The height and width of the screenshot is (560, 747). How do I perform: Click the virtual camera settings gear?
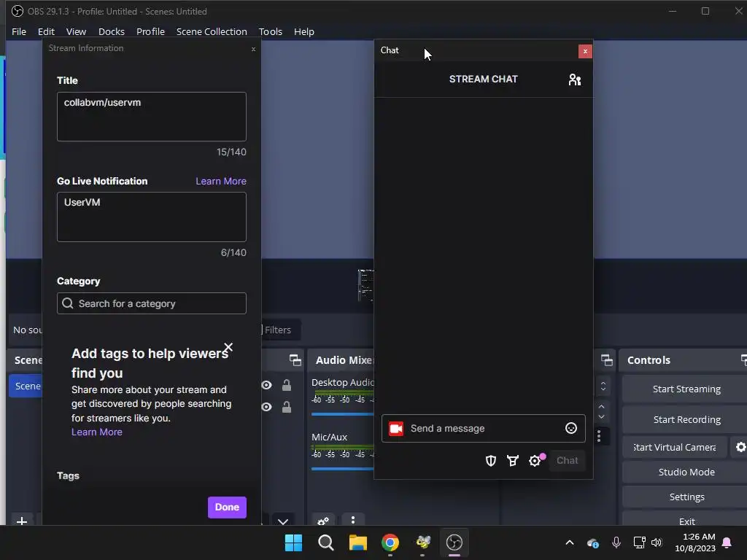[x=740, y=447]
